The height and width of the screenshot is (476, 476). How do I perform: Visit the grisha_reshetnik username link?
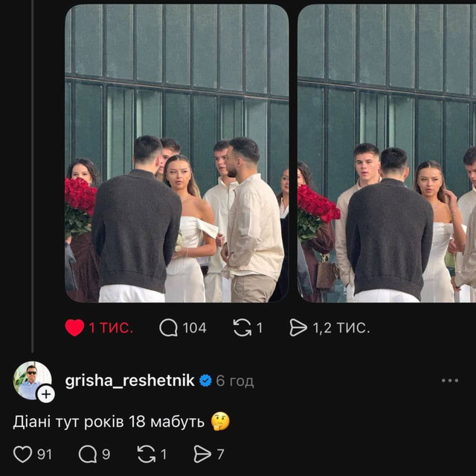tap(129, 381)
